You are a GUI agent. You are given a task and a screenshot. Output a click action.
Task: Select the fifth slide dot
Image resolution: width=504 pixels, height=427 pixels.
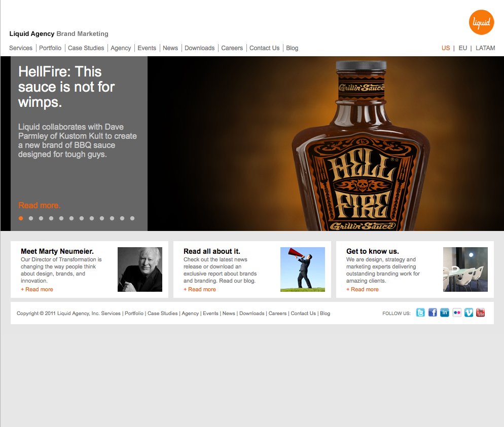click(61, 218)
